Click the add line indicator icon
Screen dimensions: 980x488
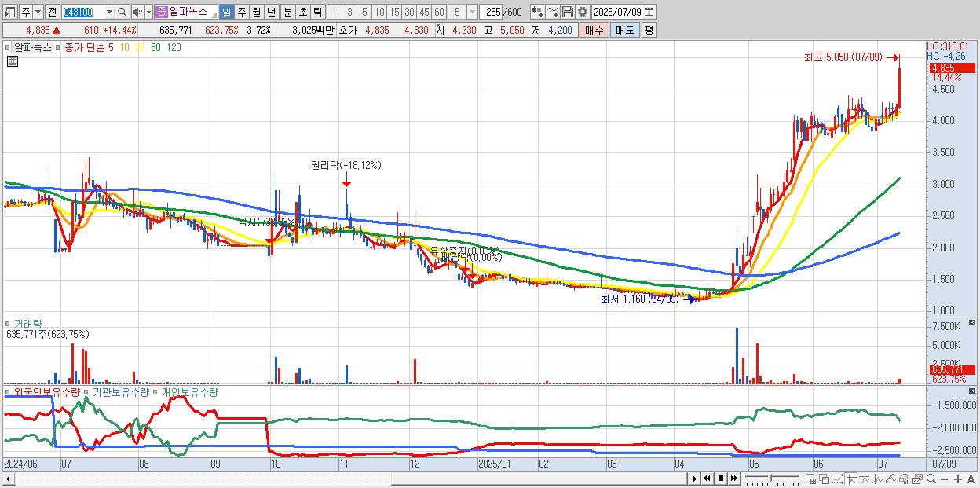[x=553, y=12]
